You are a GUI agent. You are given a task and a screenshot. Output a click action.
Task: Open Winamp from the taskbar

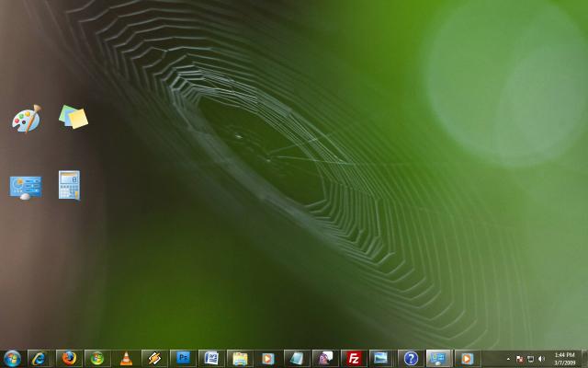click(x=153, y=358)
